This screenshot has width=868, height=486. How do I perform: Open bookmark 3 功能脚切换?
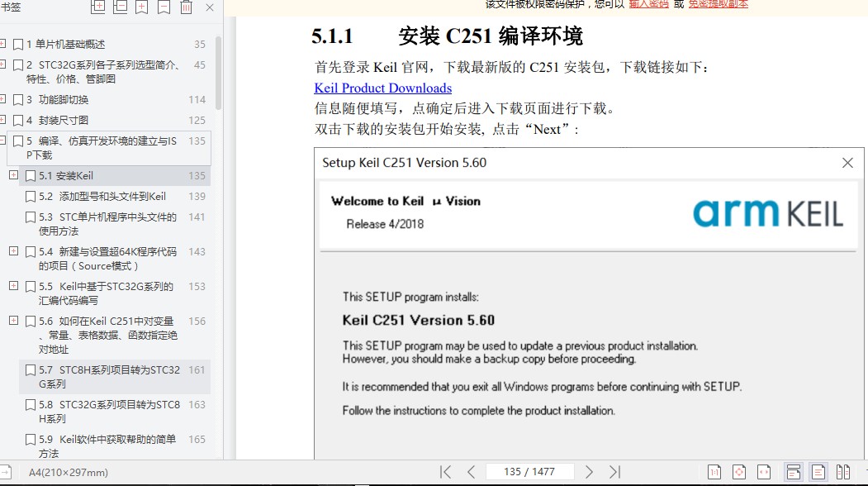[x=58, y=100]
